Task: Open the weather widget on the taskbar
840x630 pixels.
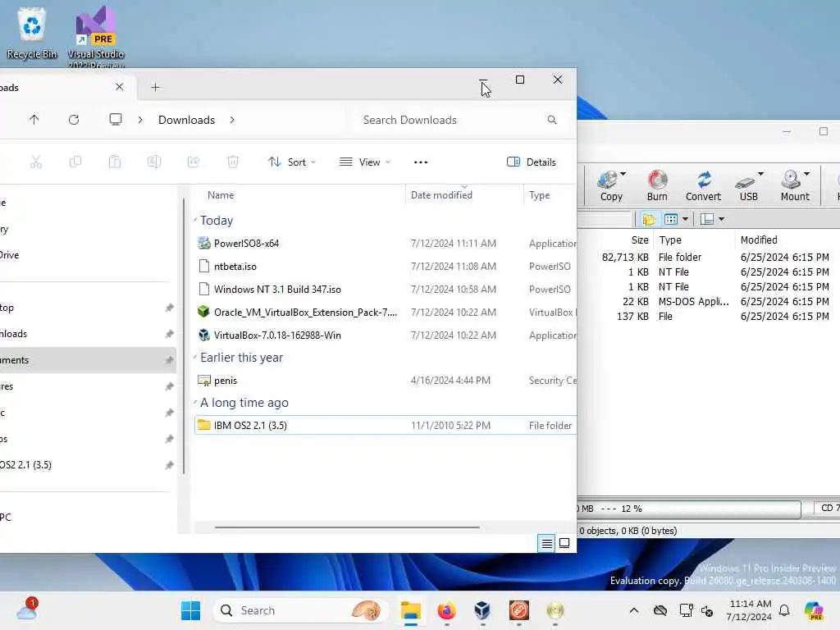Action: point(27,609)
